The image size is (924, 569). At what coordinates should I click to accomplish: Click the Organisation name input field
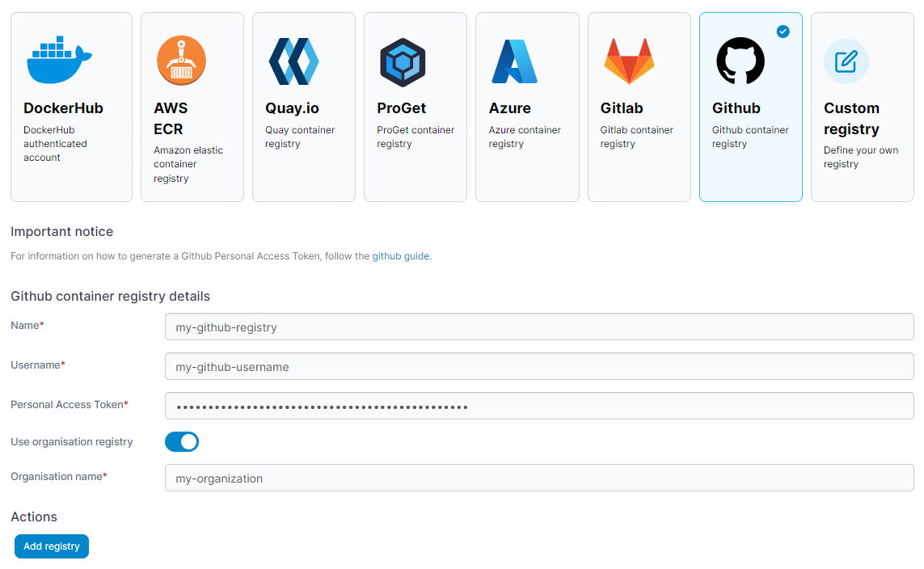539,478
